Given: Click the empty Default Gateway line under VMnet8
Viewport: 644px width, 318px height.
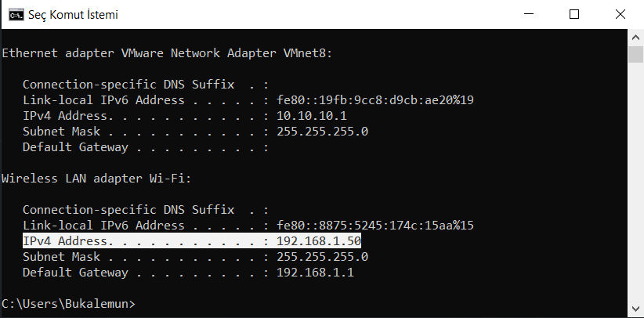Looking at the screenshot, I should [146, 147].
